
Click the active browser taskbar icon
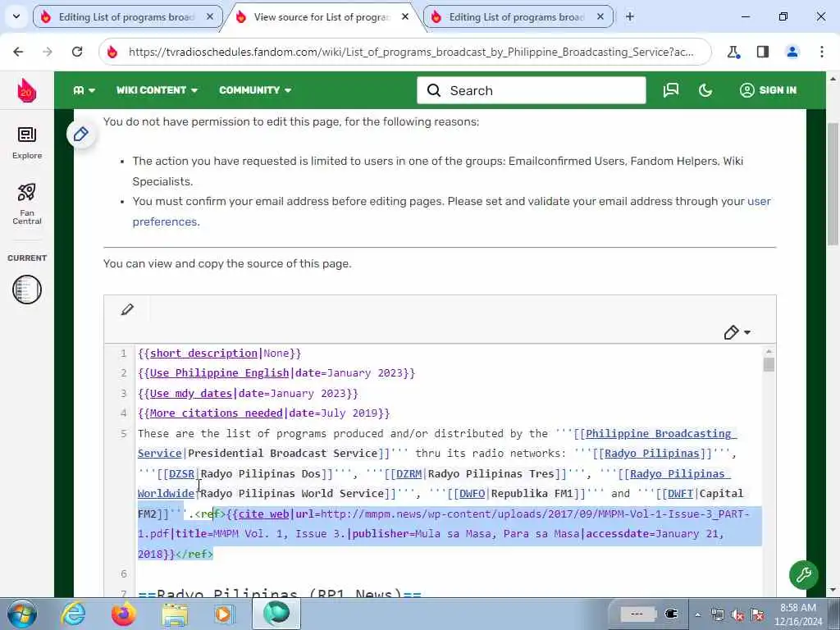point(276,614)
